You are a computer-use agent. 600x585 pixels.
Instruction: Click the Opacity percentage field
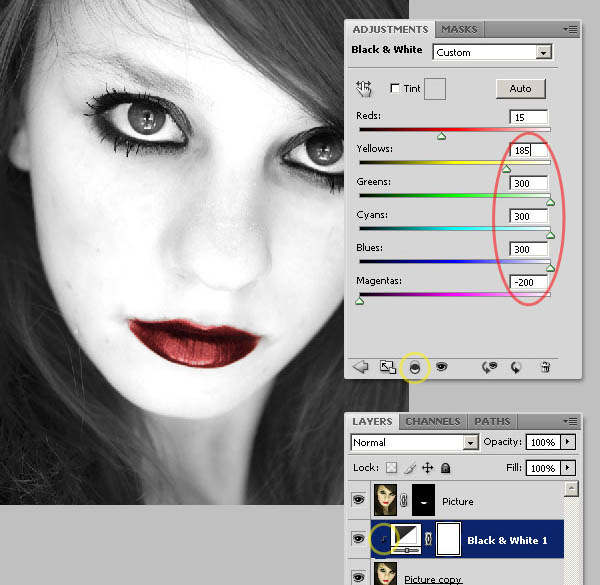(x=543, y=442)
